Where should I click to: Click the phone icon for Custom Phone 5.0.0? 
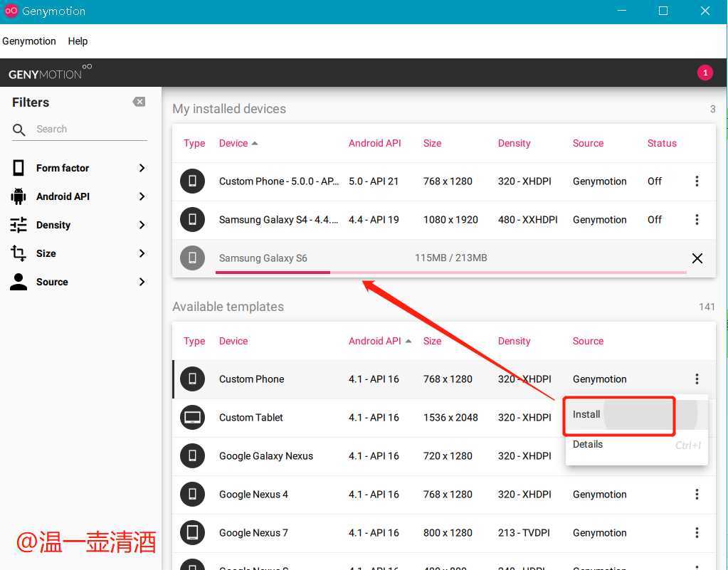(192, 181)
